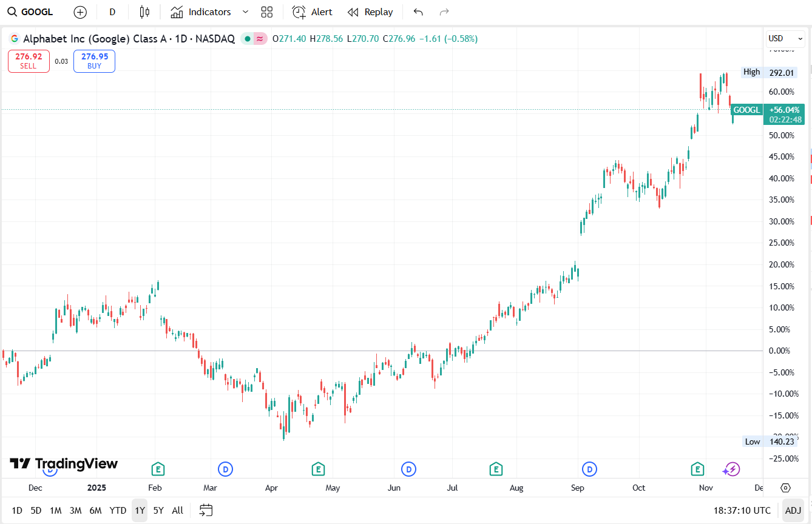Undo the last chart action
Viewport: 812px width, 524px height.
tap(418, 12)
